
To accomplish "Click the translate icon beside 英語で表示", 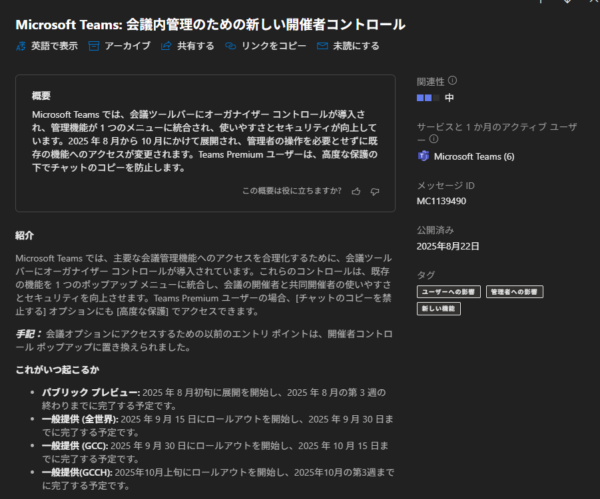I will [x=21, y=46].
